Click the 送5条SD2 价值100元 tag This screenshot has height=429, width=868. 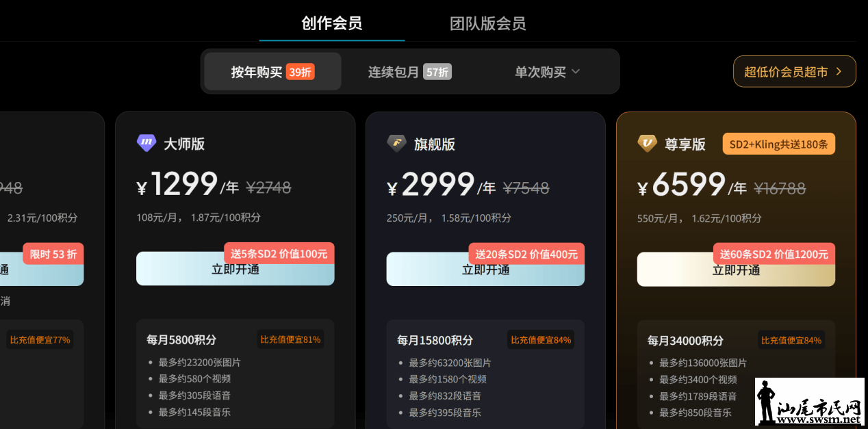click(279, 254)
